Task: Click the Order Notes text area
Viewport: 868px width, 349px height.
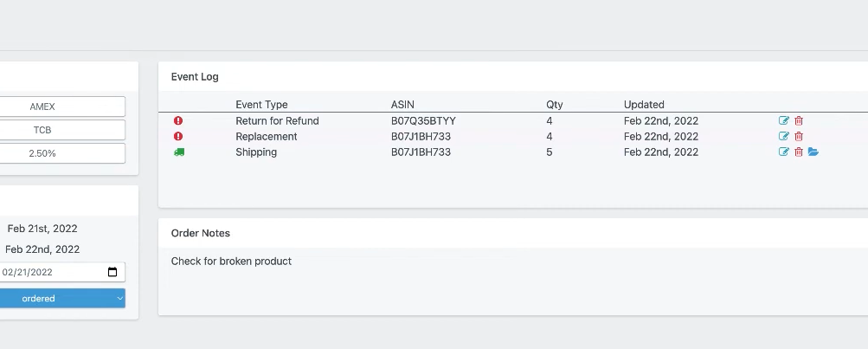Action: click(x=511, y=277)
